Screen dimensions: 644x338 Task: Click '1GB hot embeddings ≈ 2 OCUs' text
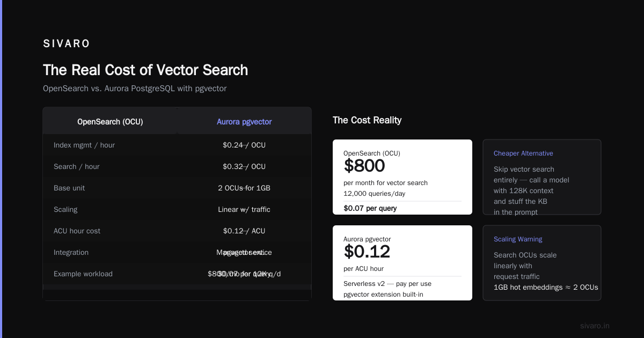[x=546, y=288]
